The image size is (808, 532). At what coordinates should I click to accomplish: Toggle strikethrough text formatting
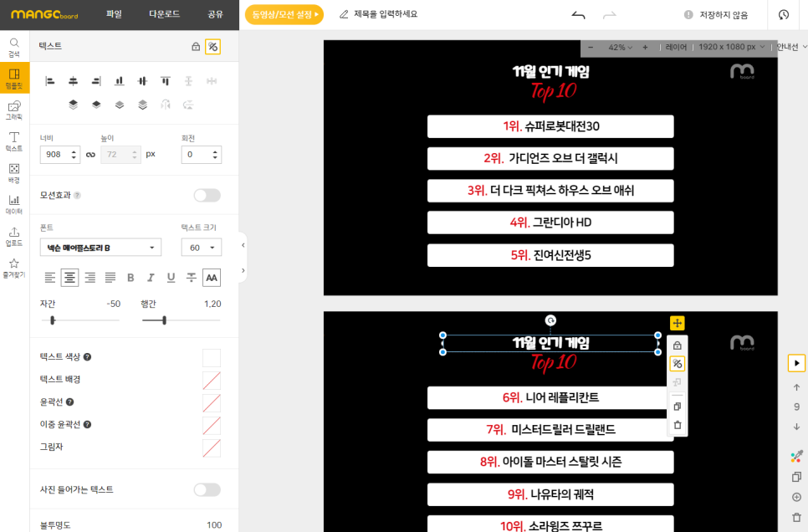(192, 278)
